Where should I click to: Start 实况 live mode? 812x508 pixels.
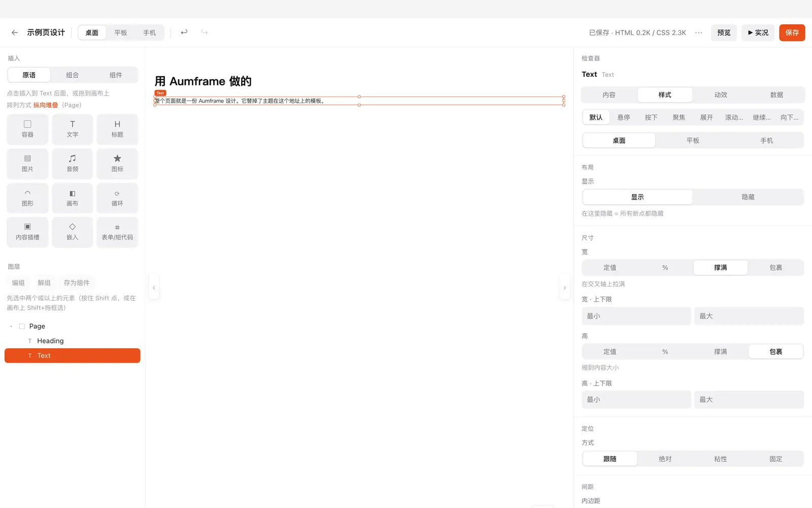tap(758, 33)
